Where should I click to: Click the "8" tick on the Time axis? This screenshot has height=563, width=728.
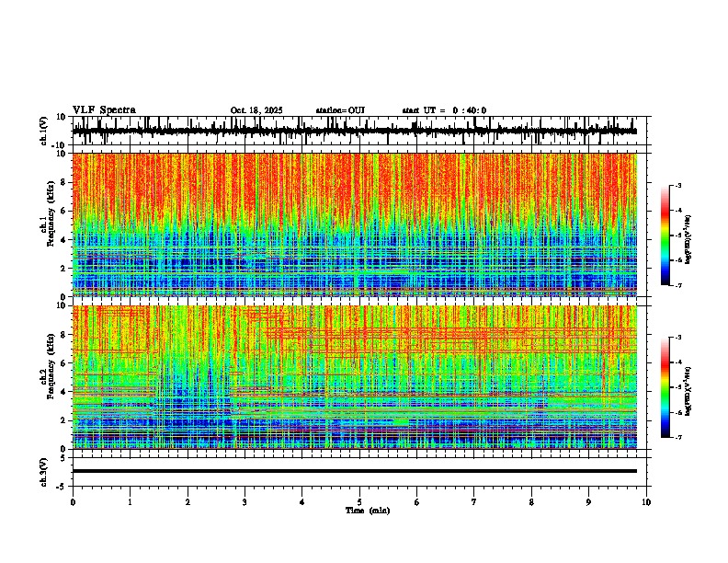pyautogui.click(x=531, y=502)
